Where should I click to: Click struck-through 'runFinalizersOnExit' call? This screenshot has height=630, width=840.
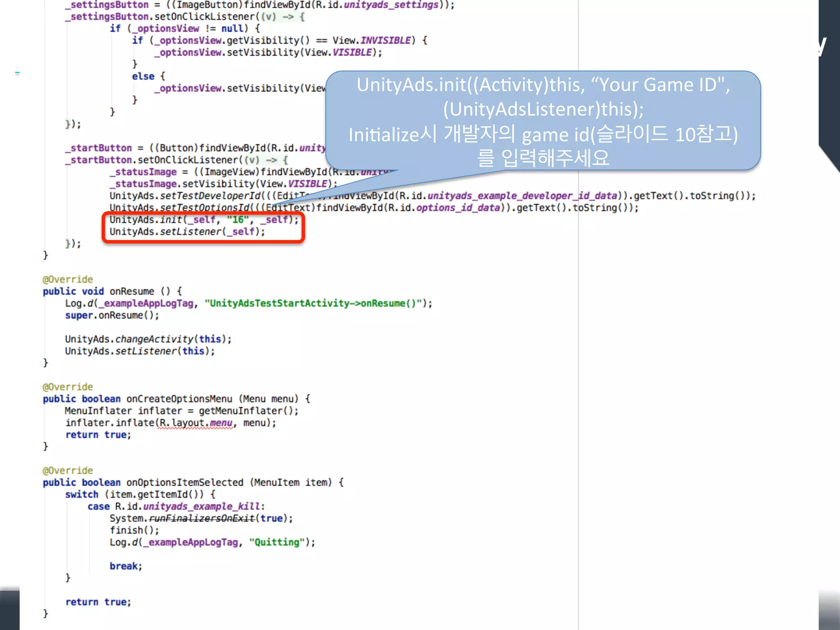tap(201, 518)
